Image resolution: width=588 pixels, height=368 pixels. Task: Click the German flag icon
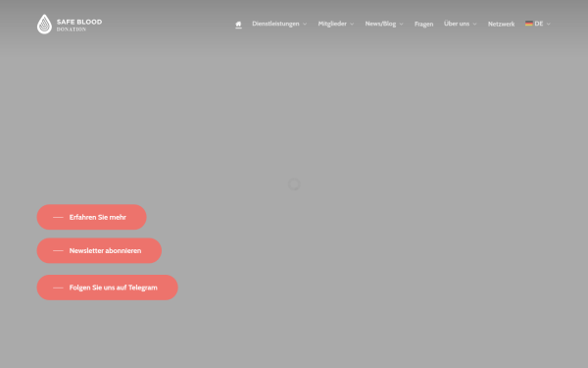529,24
